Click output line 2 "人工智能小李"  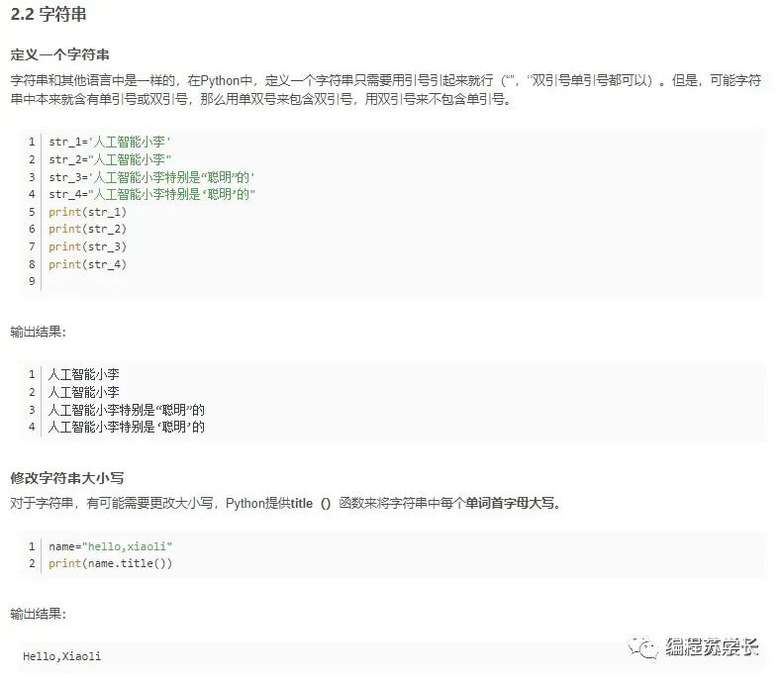click(83, 392)
